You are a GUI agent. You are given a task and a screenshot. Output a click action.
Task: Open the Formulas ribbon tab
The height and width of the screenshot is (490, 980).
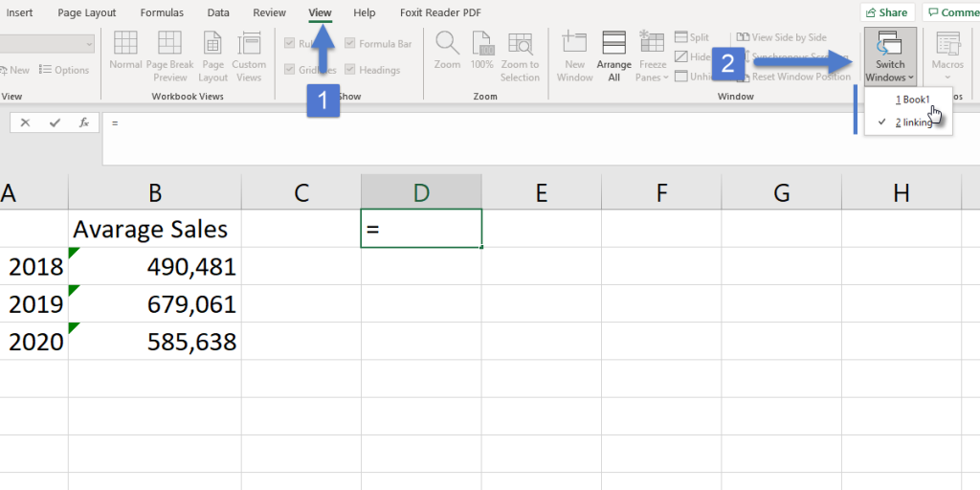162,12
